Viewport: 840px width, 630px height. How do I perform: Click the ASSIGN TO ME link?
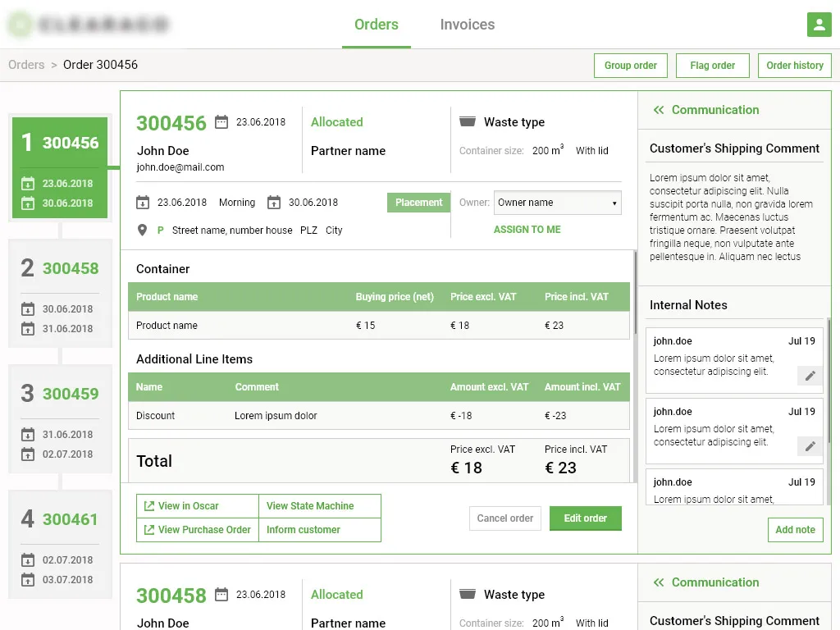pos(527,230)
